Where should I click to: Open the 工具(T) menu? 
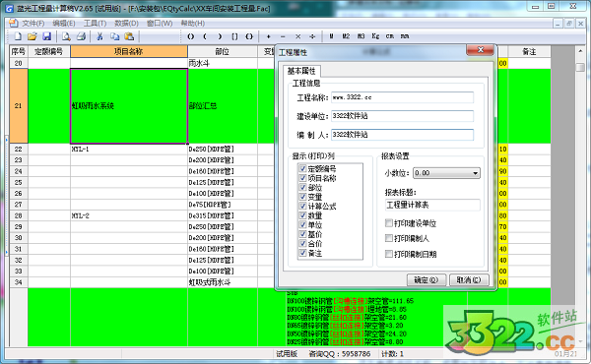[x=95, y=24]
